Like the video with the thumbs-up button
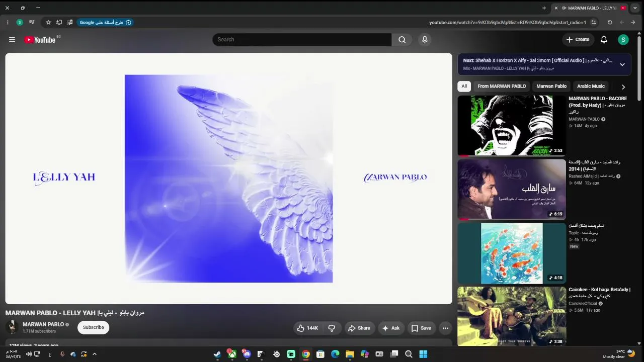Image resolution: width=644 pixels, height=362 pixels. coord(308,328)
